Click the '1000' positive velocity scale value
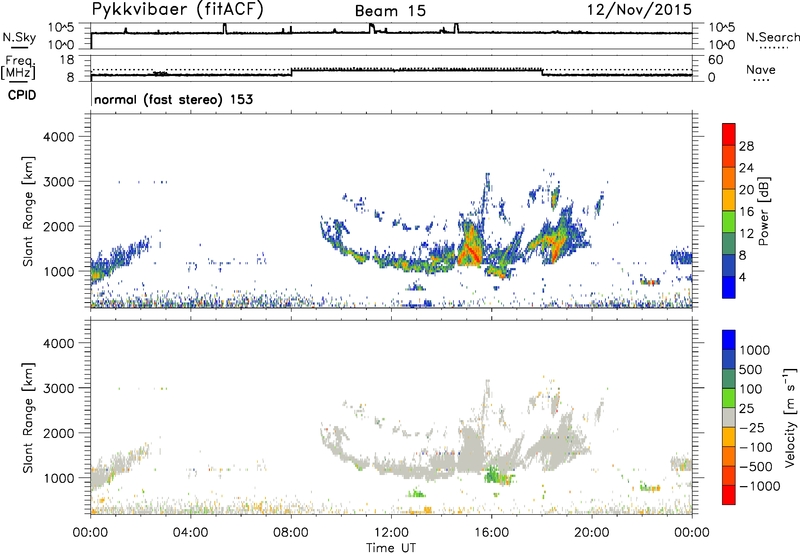The height and width of the screenshot is (554, 800). pyautogui.click(x=755, y=350)
